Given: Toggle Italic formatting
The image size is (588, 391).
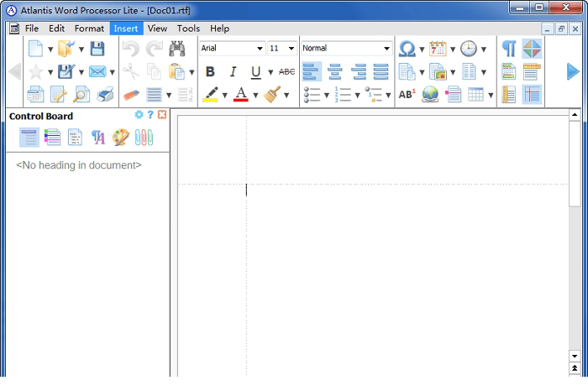Looking at the screenshot, I should point(233,71).
